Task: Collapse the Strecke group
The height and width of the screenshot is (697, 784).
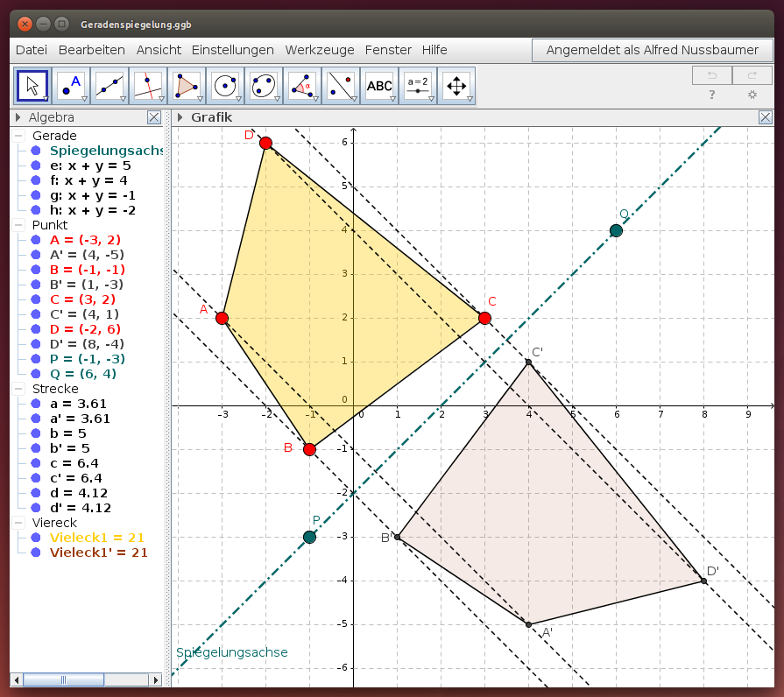Action: [18, 389]
